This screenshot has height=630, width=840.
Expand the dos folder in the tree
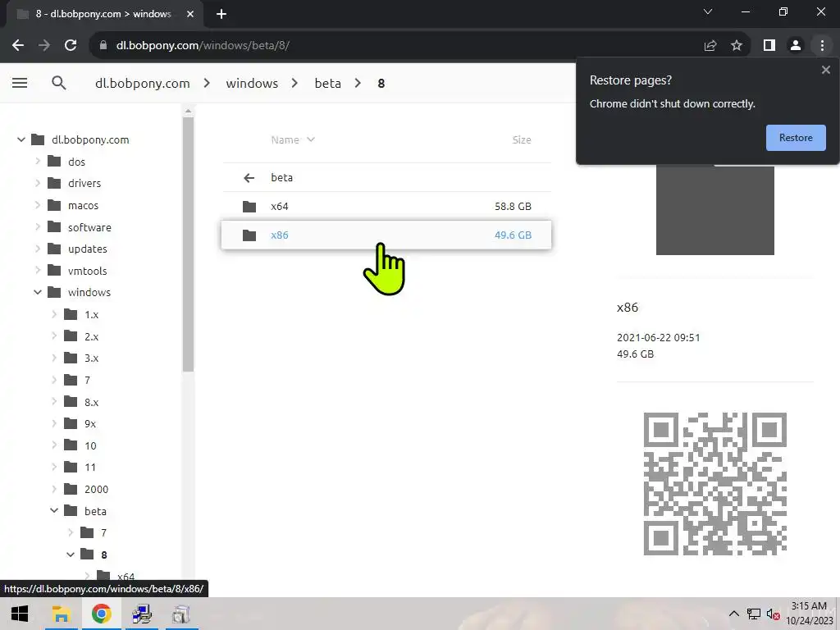[38, 161]
